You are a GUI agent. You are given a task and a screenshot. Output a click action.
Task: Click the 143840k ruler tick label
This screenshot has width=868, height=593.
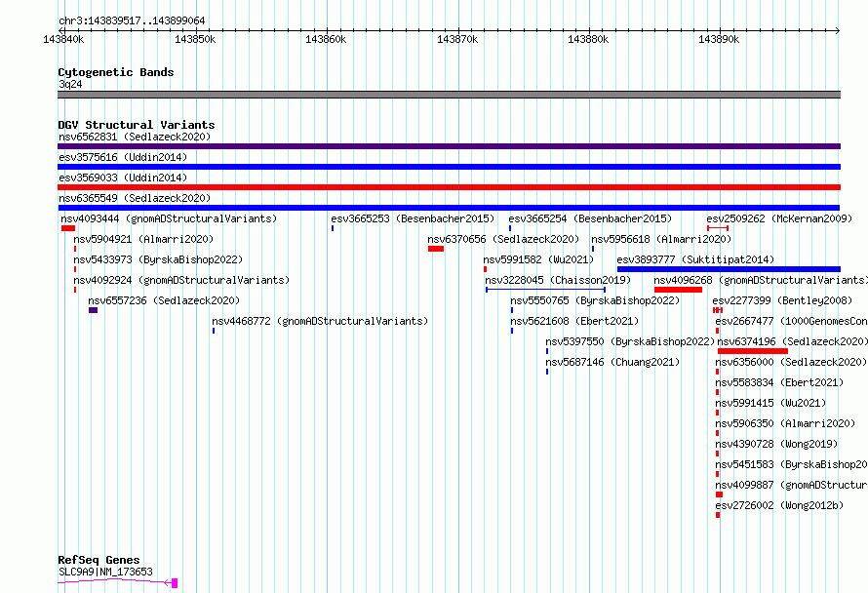coord(63,39)
